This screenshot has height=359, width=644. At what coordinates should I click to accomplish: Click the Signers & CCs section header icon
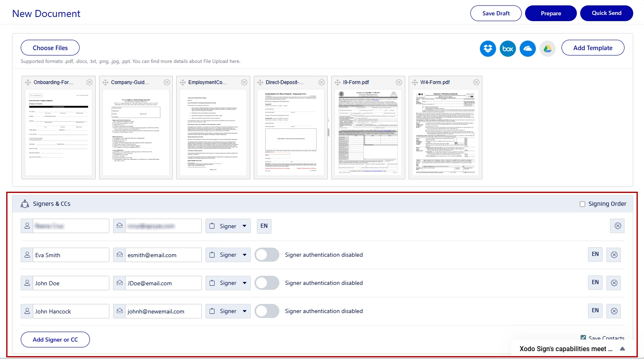pos(25,203)
